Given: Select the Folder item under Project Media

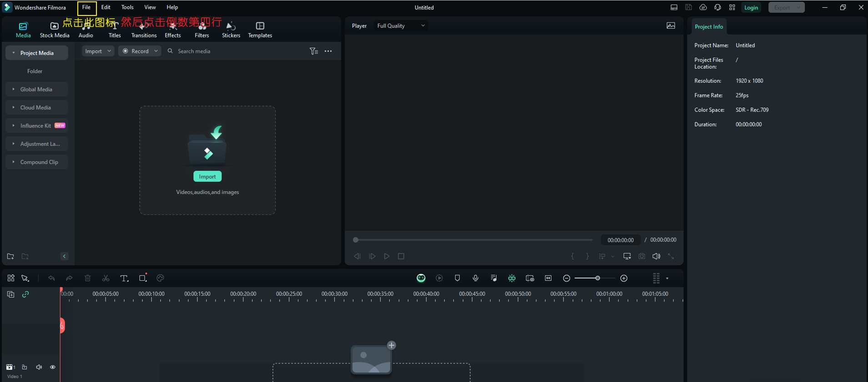Looking at the screenshot, I should (x=35, y=71).
